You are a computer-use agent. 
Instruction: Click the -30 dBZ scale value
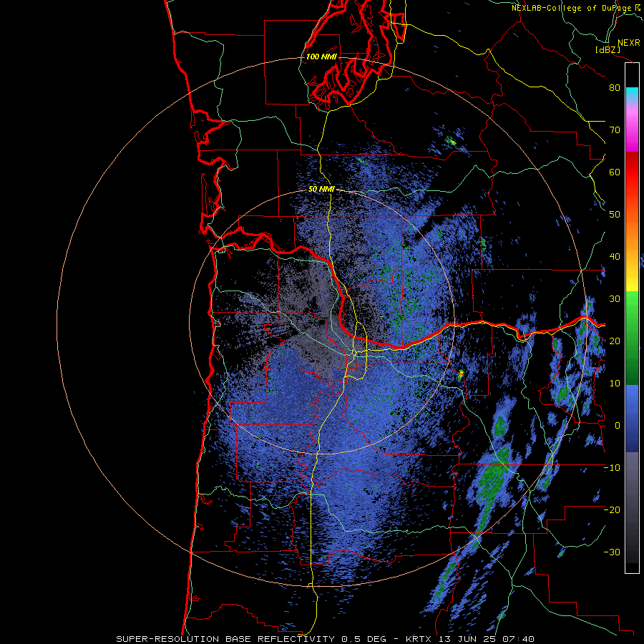pyautogui.click(x=612, y=552)
